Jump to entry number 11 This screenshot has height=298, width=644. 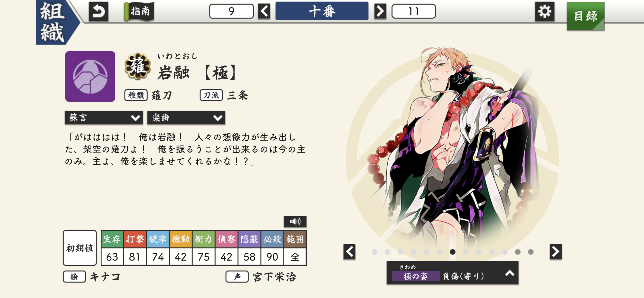pyautogui.click(x=414, y=11)
